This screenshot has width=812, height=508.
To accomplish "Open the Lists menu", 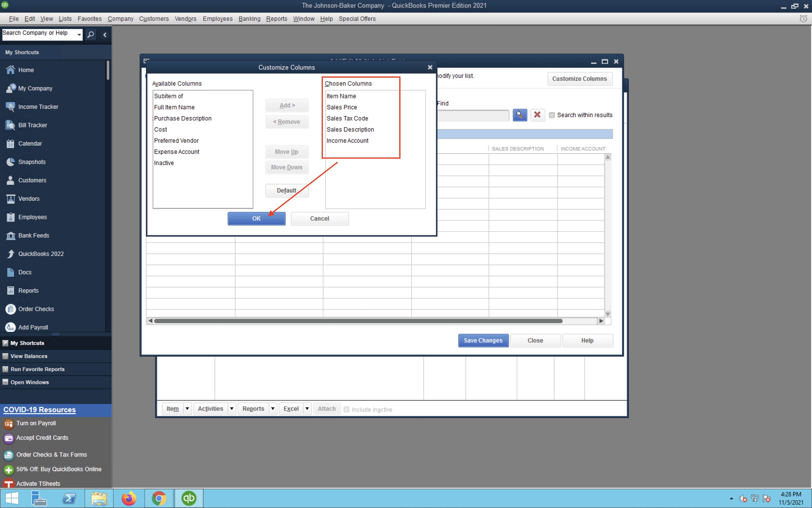I will [x=65, y=19].
